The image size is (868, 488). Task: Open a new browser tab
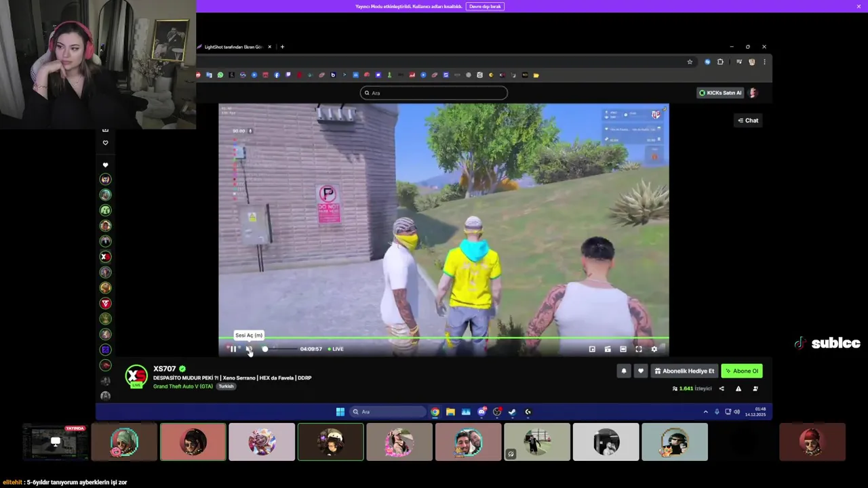[x=282, y=47]
